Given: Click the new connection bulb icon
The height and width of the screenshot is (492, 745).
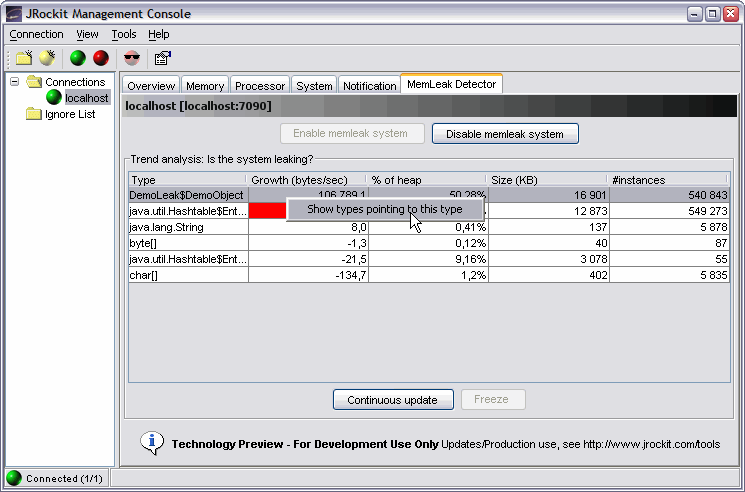Looking at the screenshot, I should click(47, 58).
